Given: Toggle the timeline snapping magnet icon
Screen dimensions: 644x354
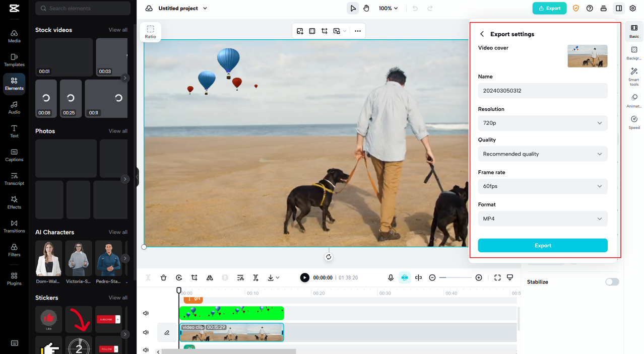Looking at the screenshot, I should point(405,277).
